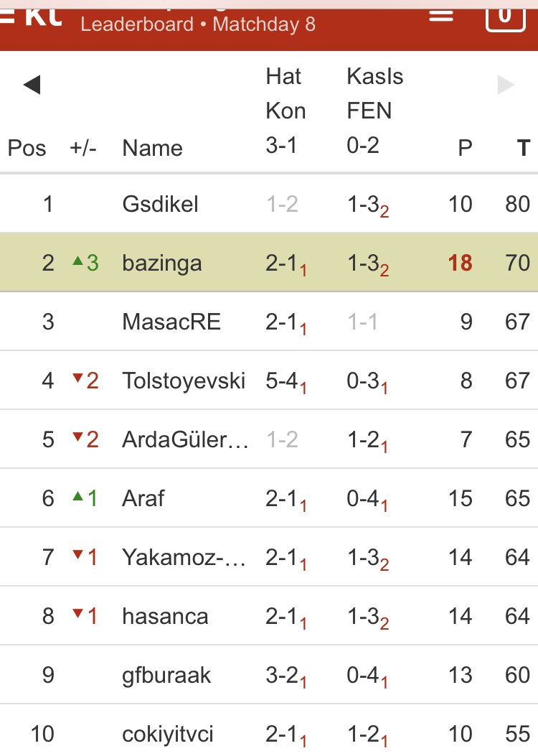Sort by the T total column header

[523, 148]
